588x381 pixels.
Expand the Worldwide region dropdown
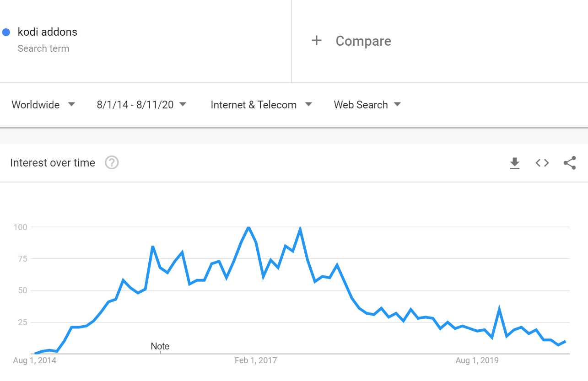coord(43,105)
